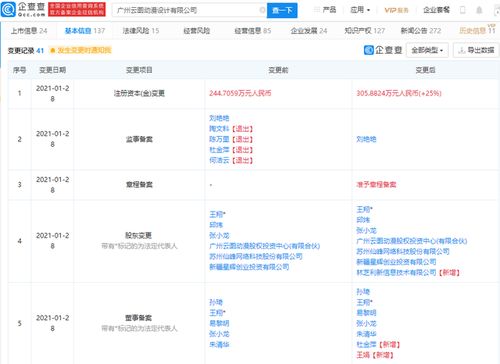The width and height of the screenshot is (500, 364).
Task: Open 杜金萍 marked 退出 in 监事备案
Action: (219, 150)
